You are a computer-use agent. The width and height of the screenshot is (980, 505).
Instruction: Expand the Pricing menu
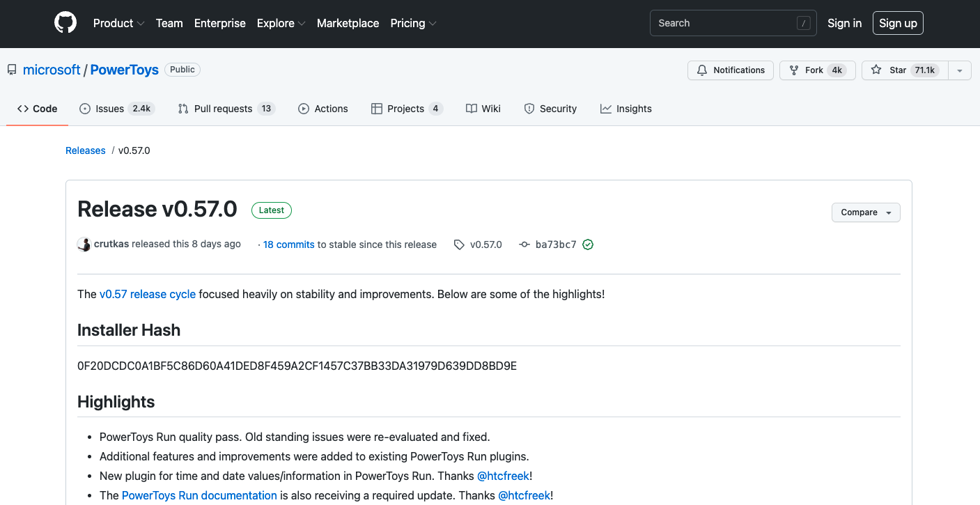click(413, 23)
